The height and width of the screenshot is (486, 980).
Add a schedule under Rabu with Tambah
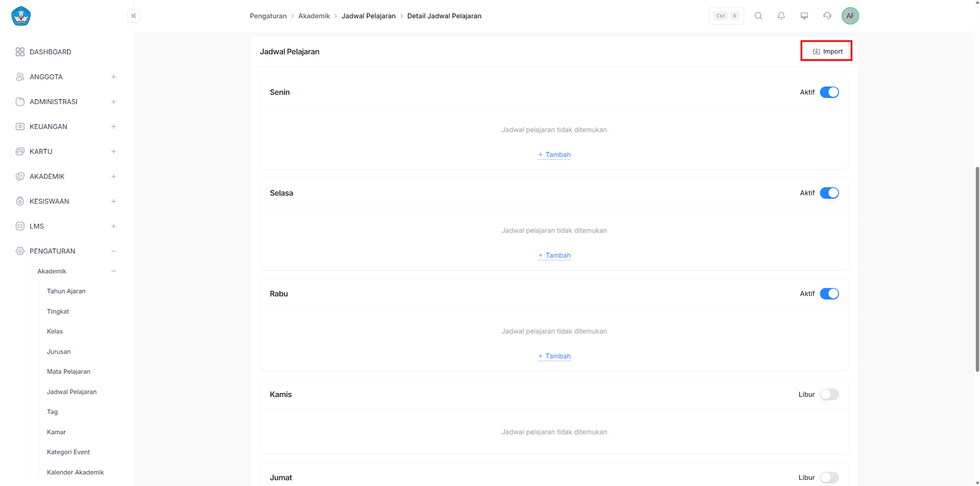click(554, 356)
